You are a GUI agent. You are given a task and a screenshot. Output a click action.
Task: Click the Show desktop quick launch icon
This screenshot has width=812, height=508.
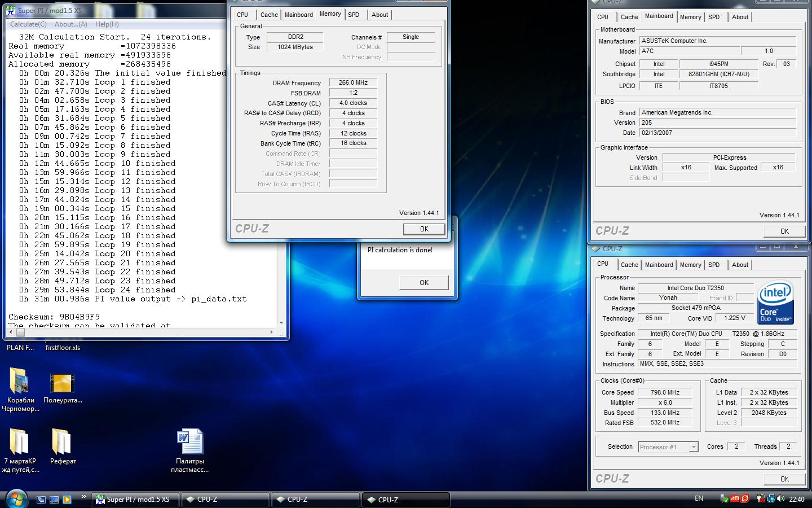54,500
